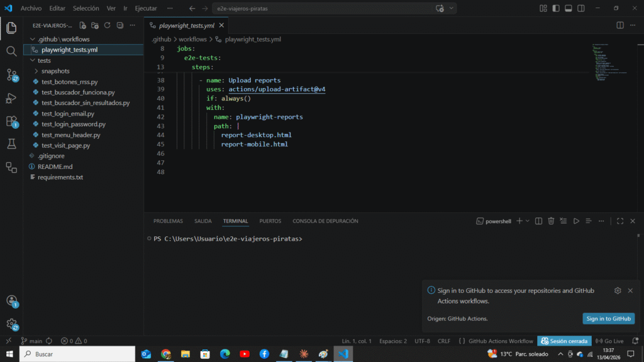Open the Windows Start menu
The image size is (644, 362).
(x=9, y=354)
